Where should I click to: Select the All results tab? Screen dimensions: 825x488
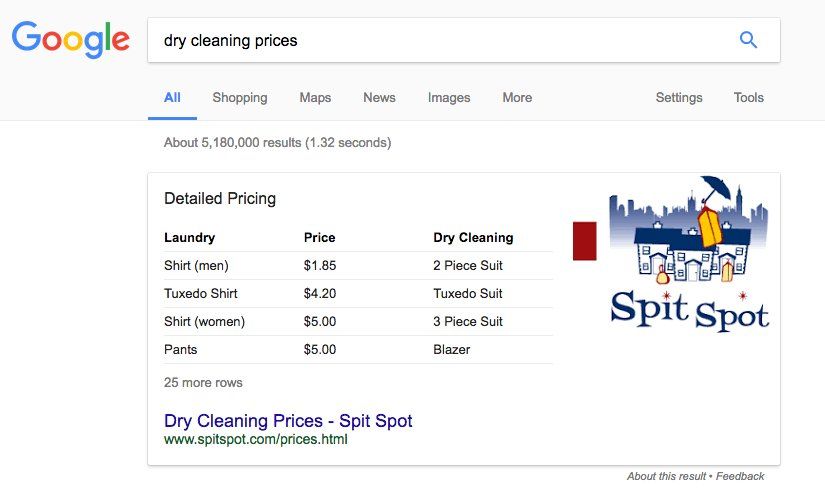[172, 98]
